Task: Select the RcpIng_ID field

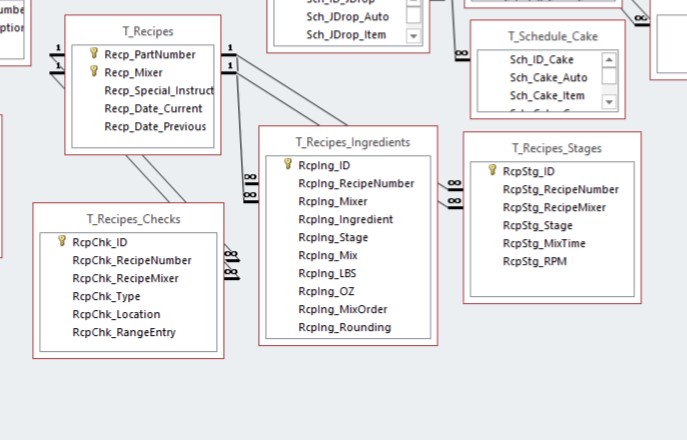Action: coord(324,166)
